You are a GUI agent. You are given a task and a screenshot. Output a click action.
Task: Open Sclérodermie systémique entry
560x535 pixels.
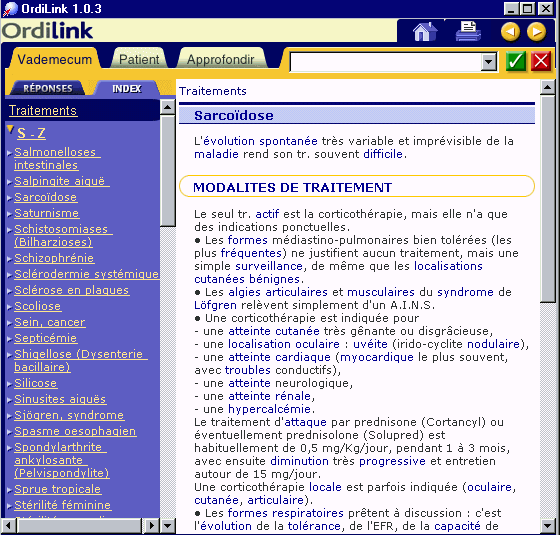(87, 274)
